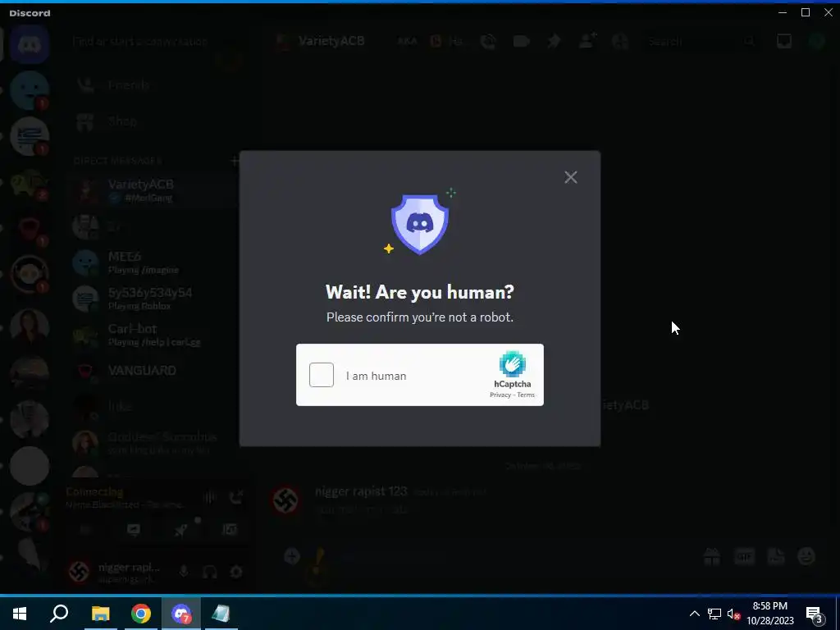Open the sticker picker
The width and height of the screenshot is (840, 630).
pos(776,556)
